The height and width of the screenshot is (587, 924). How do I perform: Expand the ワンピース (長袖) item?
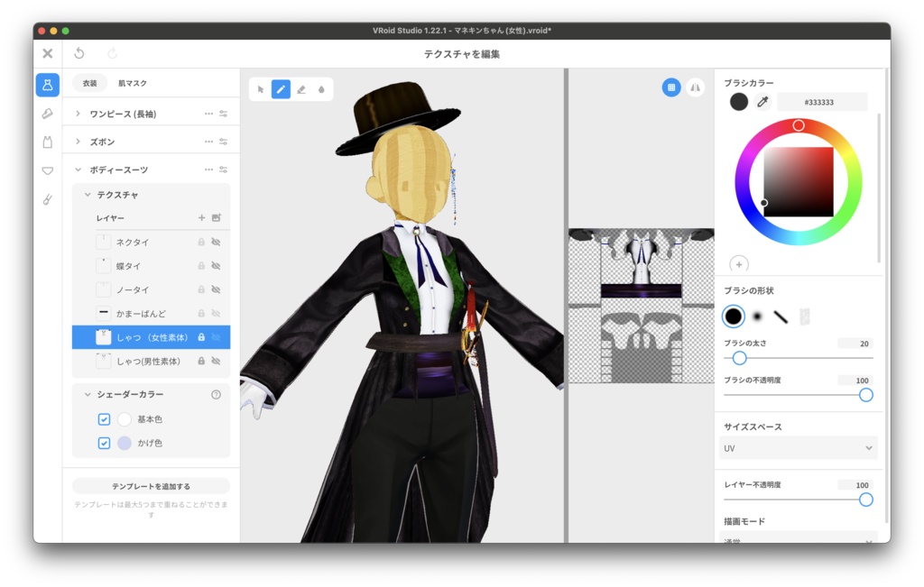pyautogui.click(x=78, y=114)
